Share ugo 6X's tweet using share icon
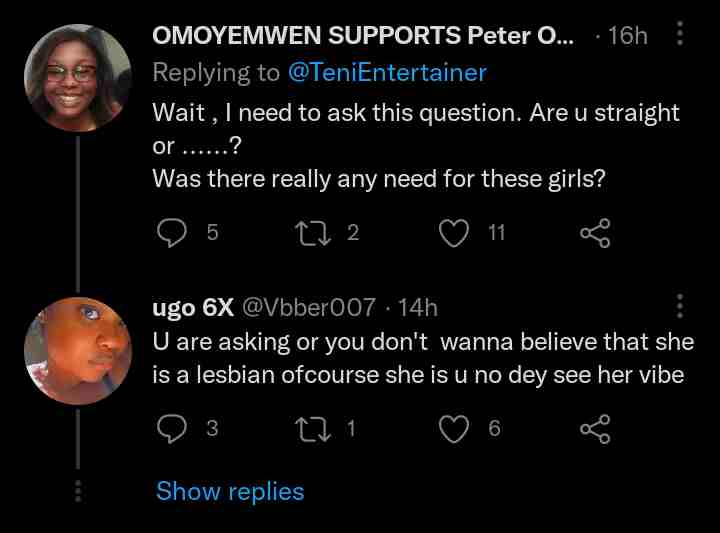The image size is (720, 533). [594, 428]
